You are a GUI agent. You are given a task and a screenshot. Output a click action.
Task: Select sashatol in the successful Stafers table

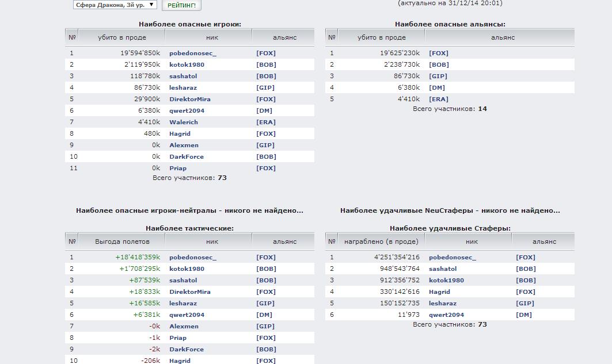442,269
